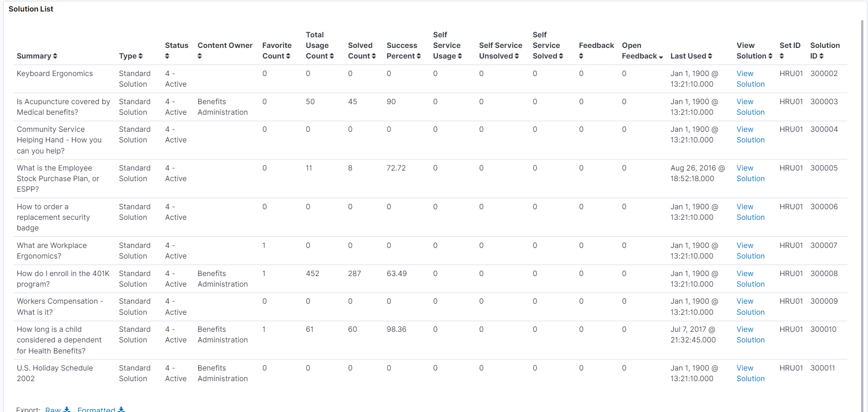
Task: View Solution for the 401K enrollment entry
Action: [x=750, y=279]
